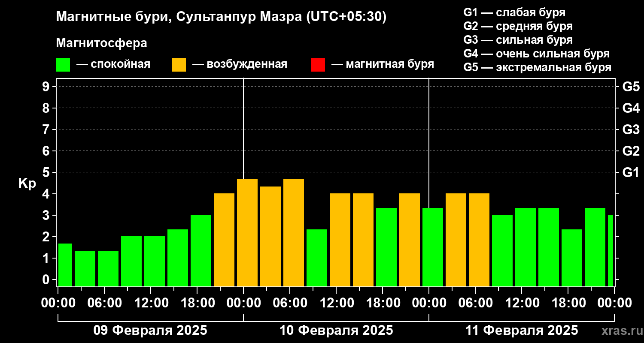Screen dimensions: 644x343
Task: Select the green bar crossing the 11 Февраля midnight line
Action: [x=433, y=247]
